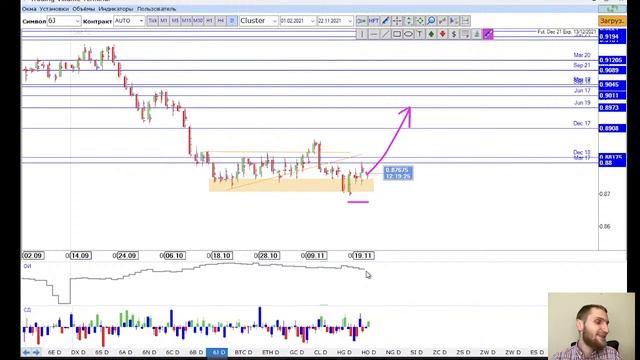
Task: Activate the magnifier zoom tool
Action: click(x=431, y=20)
